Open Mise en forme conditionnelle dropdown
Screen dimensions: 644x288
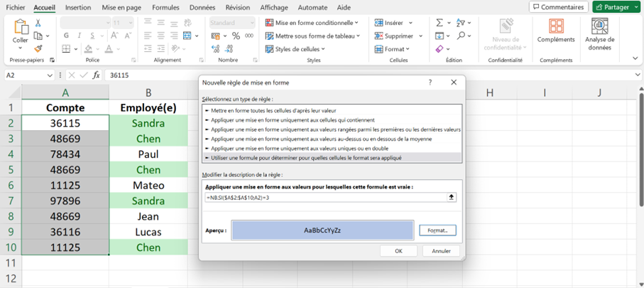pyautogui.click(x=312, y=23)
